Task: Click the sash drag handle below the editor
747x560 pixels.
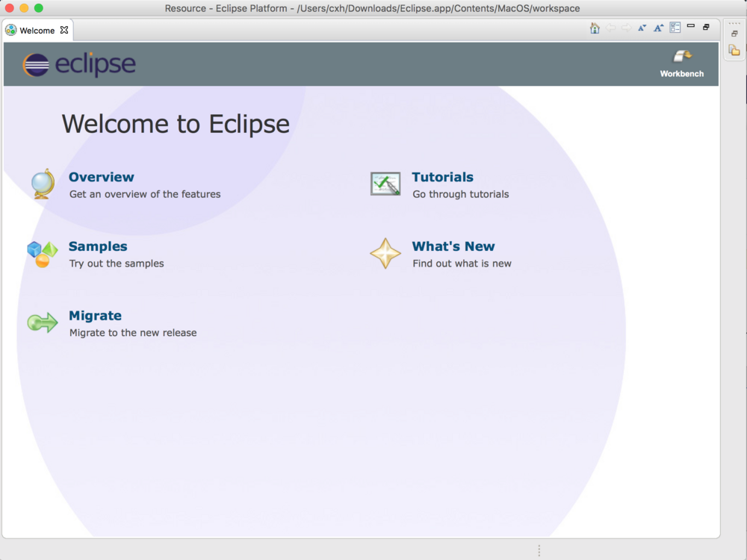Action: 539,550
